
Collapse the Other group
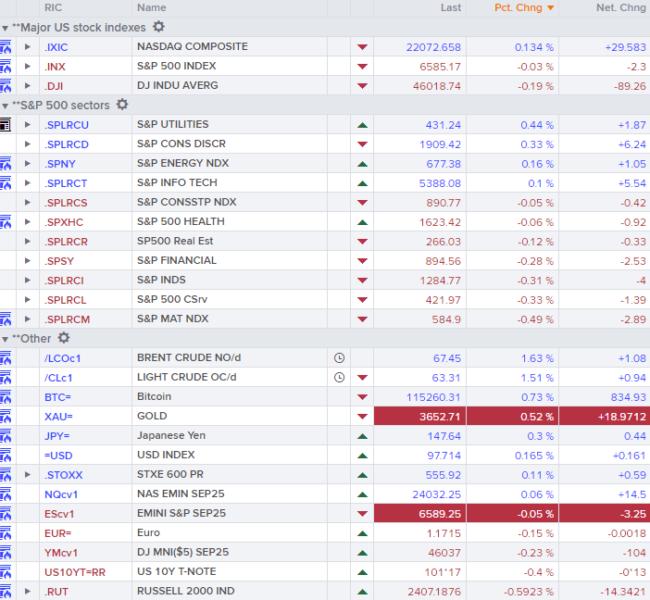click(x=5, y=339)
